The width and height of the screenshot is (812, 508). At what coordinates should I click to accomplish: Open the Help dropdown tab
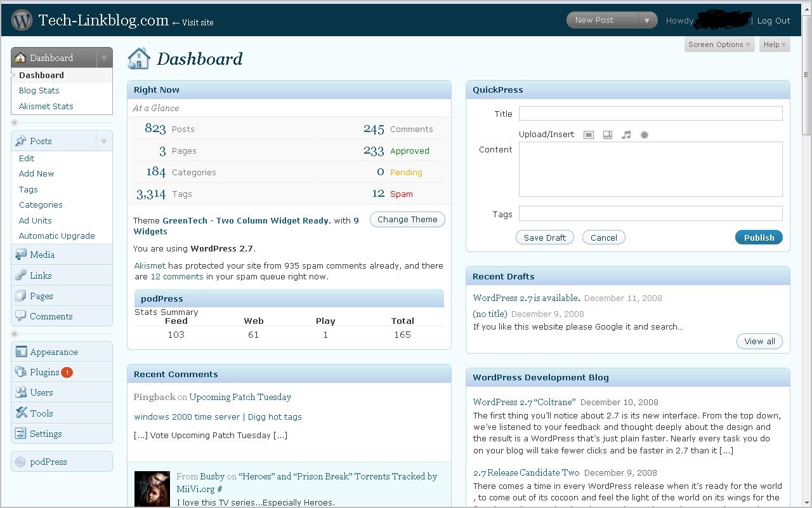coord(775,44)
